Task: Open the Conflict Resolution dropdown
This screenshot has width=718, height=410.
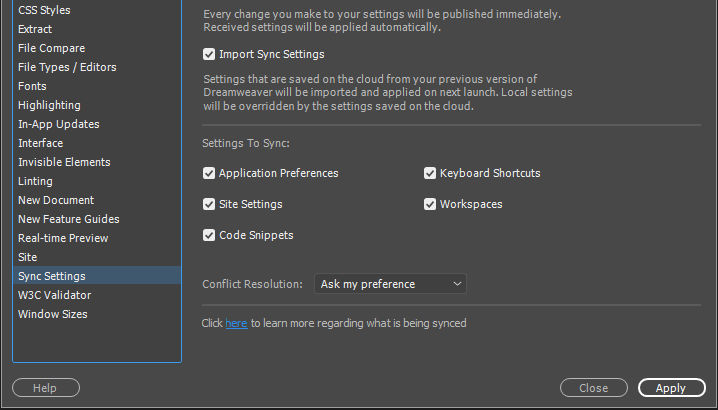Action: point(390,284)
